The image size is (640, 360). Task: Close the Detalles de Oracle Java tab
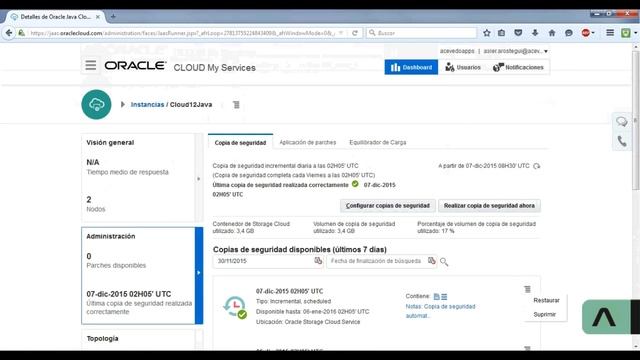tap(98, 17)
